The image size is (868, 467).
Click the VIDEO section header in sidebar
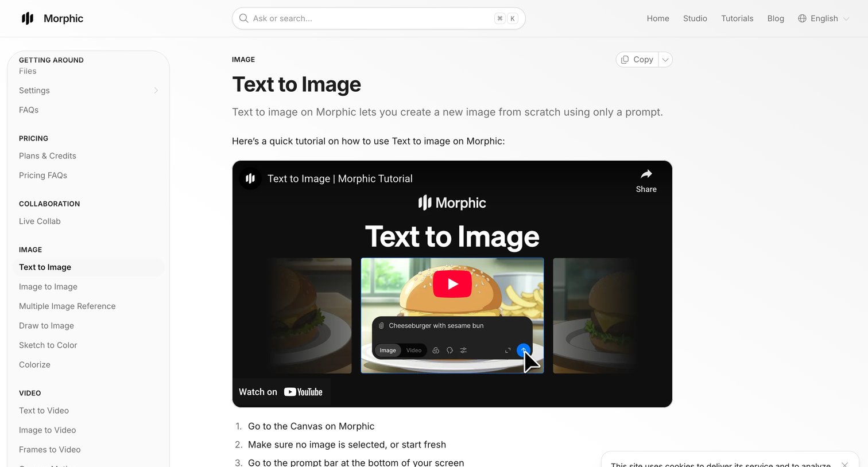(x=30, y=393)
